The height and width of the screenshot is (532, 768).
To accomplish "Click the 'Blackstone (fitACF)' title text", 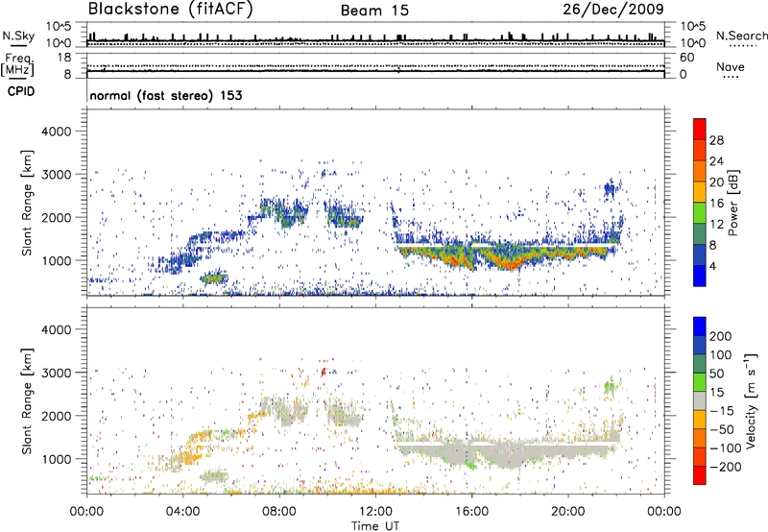I will [170, 10].
